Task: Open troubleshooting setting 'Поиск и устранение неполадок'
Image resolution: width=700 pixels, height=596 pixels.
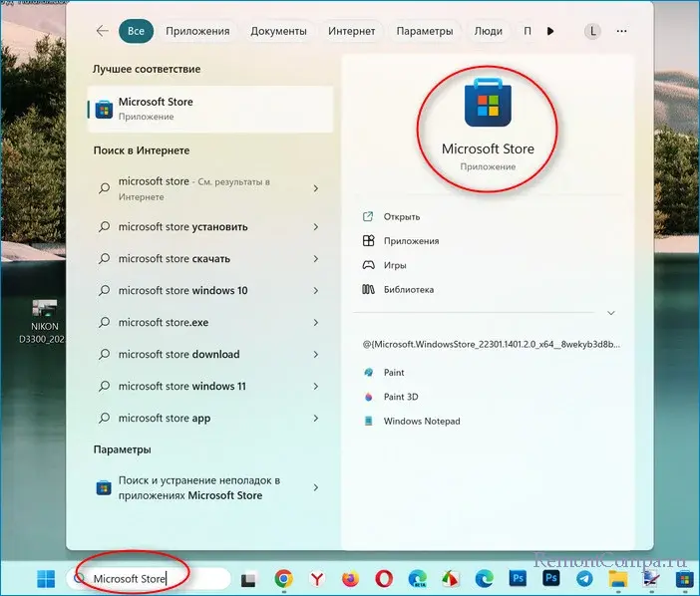Action: tap(210, 487)
